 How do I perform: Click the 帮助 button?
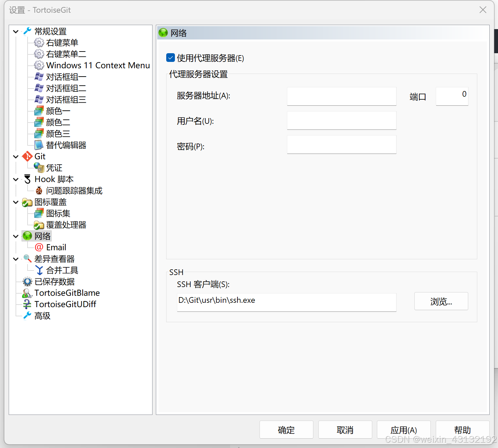(x=463, y=430)
